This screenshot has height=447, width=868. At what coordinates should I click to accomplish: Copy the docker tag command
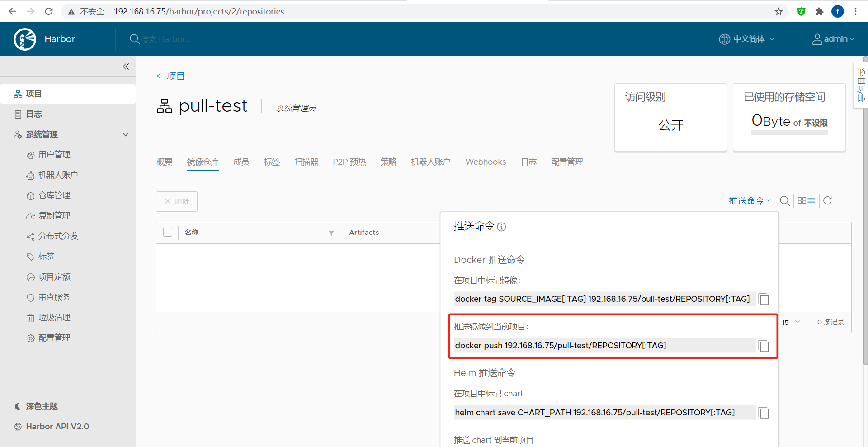pyautogui.click(x=764, y=299)
